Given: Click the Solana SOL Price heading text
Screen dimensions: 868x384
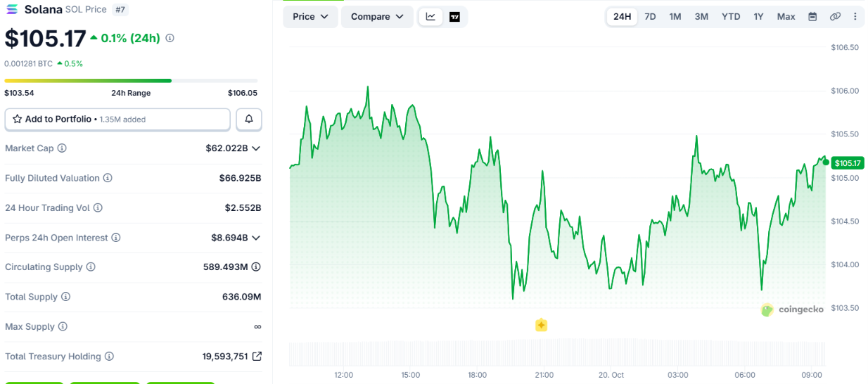Looking at the screenshot, I should click(65, 9).
